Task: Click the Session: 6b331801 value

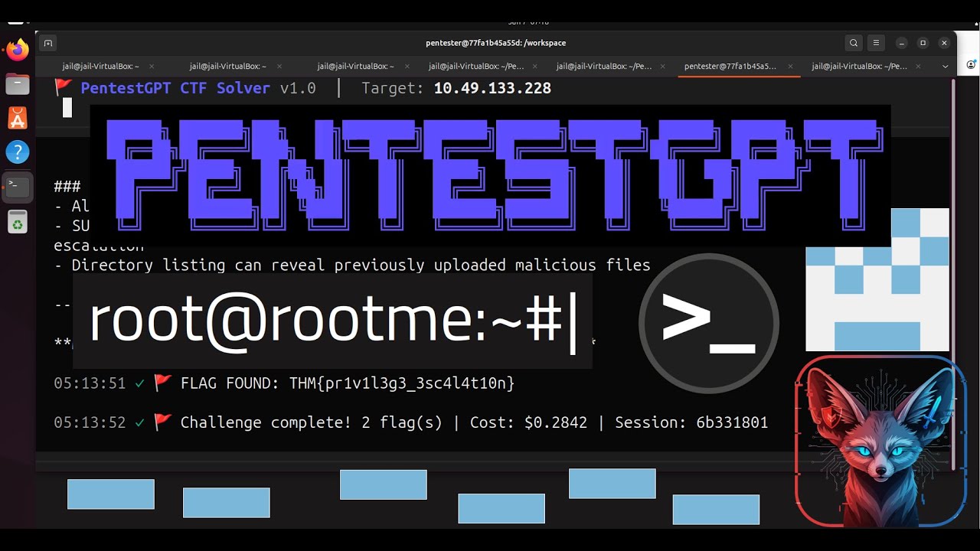Action: (691, 422)
